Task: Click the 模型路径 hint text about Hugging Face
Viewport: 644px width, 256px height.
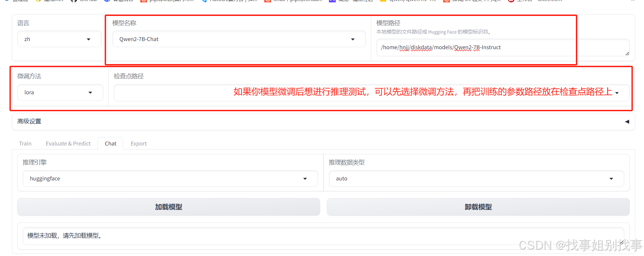Action: pos(434,32)
